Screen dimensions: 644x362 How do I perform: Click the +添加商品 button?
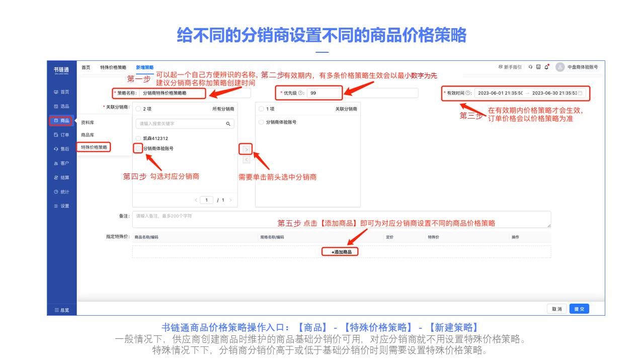pyautogui.click(x=341, y=251)
